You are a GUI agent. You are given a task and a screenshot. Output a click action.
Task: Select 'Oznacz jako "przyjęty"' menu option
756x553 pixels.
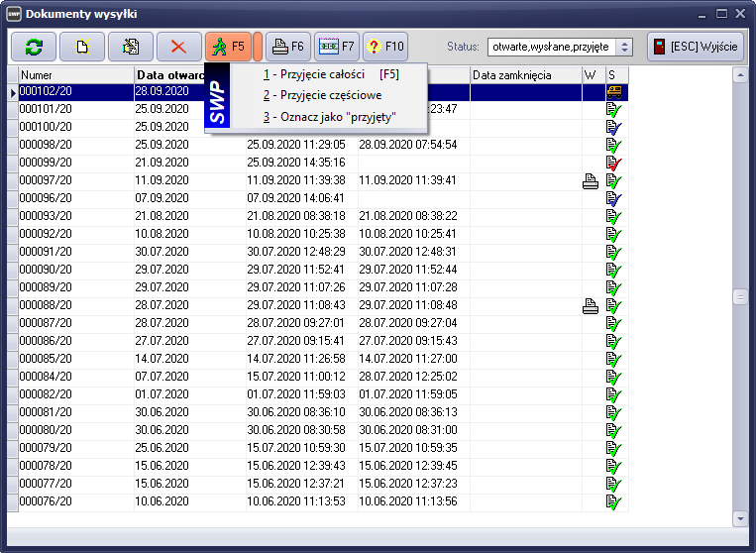coord(329,116)
